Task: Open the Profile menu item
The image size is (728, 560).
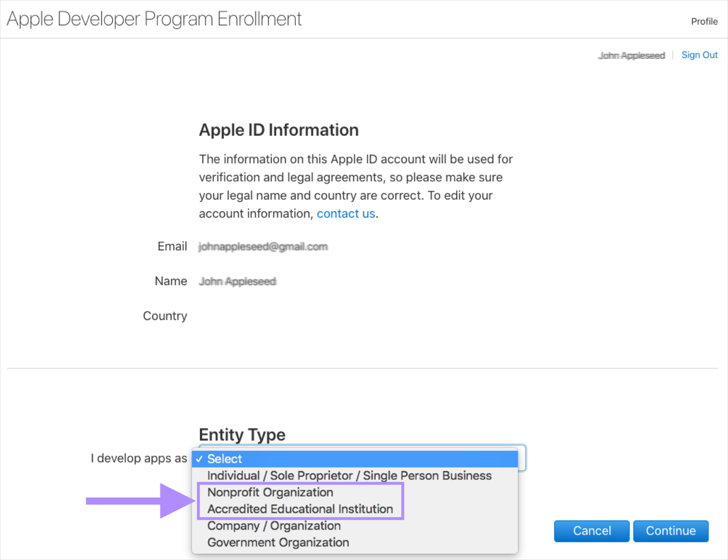Action: click(704, 21)
